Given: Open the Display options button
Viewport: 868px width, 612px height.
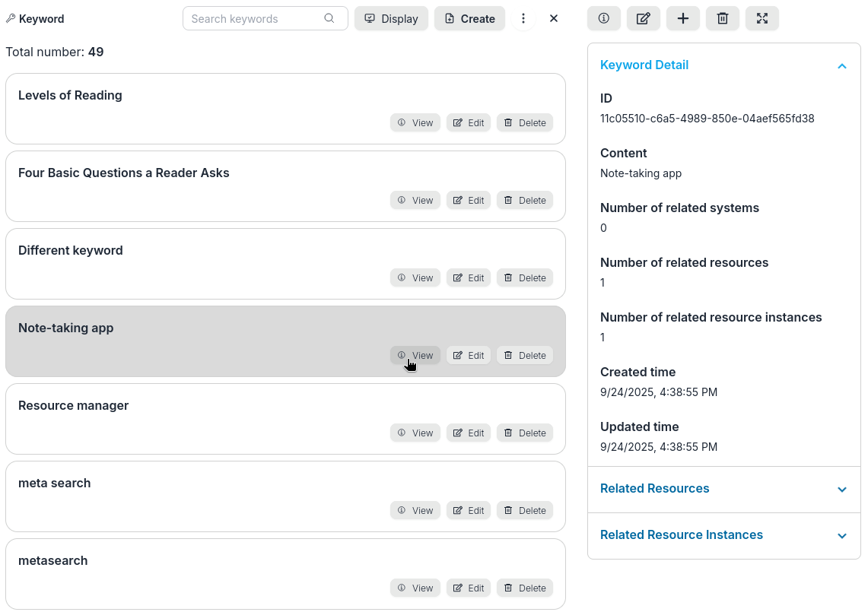Looking at the screenshot, I should coord(392,18).
